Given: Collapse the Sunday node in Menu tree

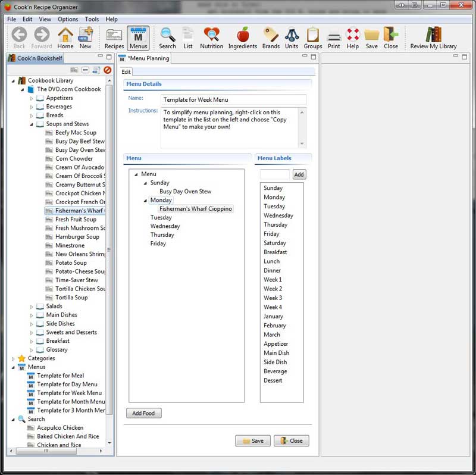Looking at the screenshot, I should pos(145,183).
